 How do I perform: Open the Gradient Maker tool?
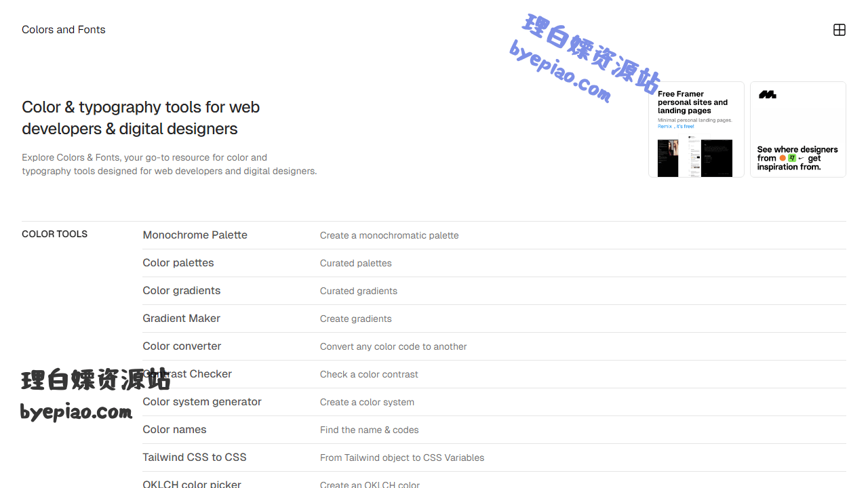(x=181, y=319)
